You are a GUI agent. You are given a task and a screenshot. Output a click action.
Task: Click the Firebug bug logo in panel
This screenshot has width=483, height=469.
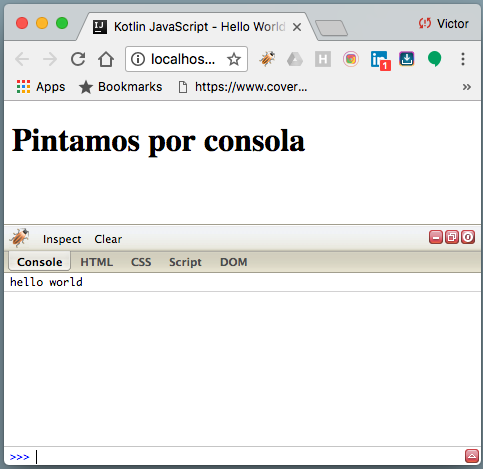[x=19, y=238]
